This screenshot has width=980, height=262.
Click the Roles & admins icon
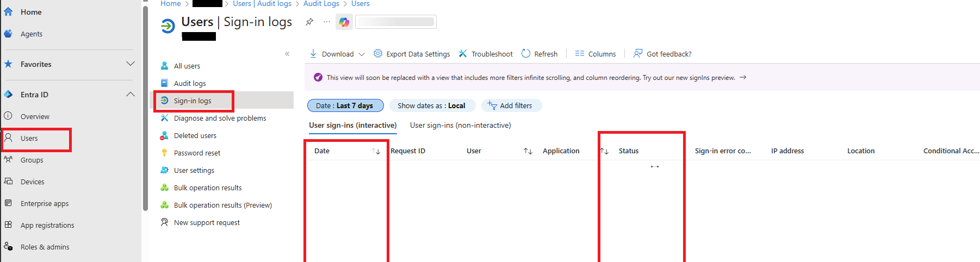click(x=8, y=247)
